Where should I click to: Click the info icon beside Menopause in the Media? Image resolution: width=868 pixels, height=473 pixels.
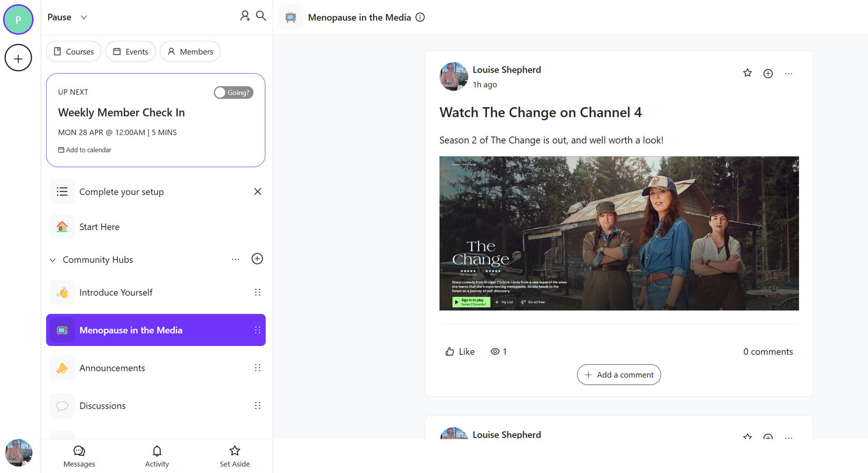click(420, 17)
